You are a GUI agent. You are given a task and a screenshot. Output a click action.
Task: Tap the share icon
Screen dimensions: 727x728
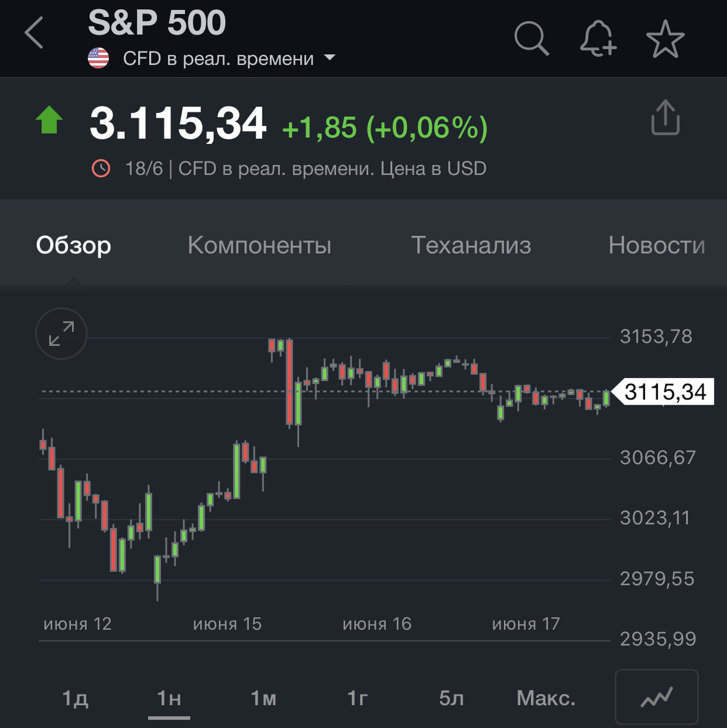tap(665, 118)
